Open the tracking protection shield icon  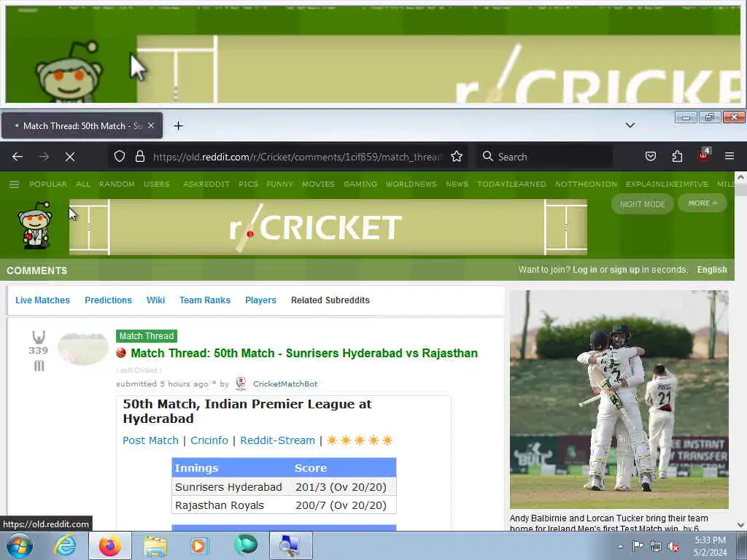click(120, 157)
